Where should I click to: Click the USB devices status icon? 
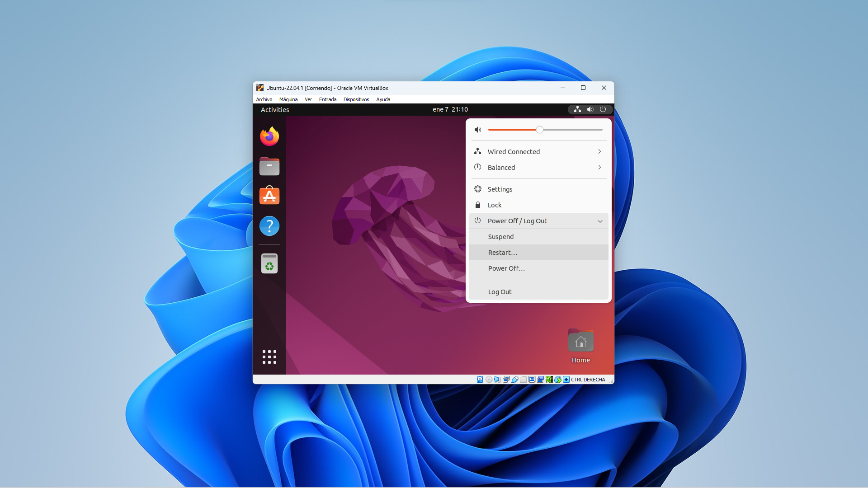[x=515, y=380]
